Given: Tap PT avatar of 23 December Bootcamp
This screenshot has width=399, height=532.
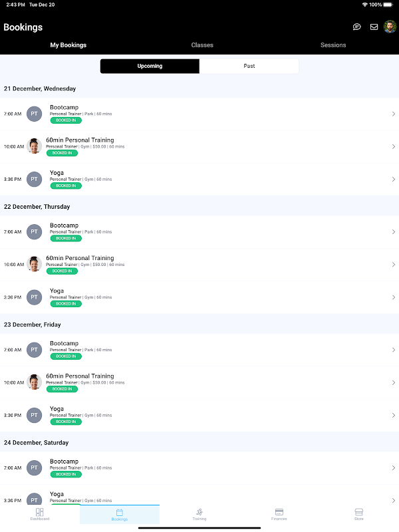Looking at the screenshot, I should (35, 350).
